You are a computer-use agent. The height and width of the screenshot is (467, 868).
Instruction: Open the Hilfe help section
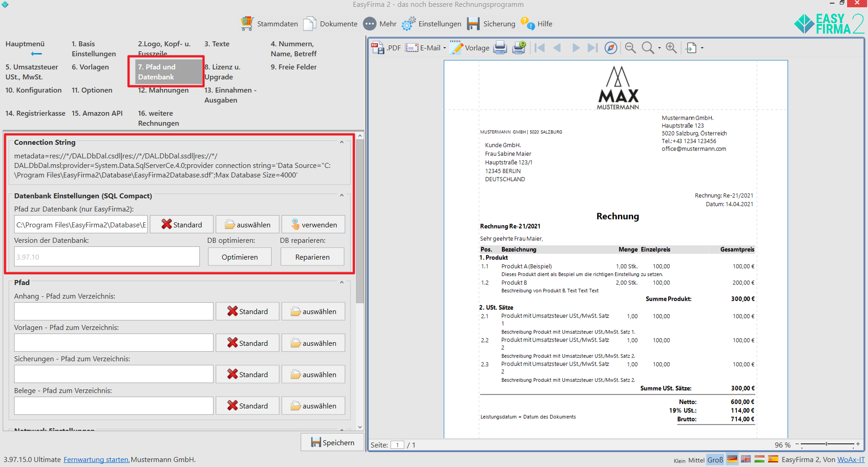pos(536,24)
